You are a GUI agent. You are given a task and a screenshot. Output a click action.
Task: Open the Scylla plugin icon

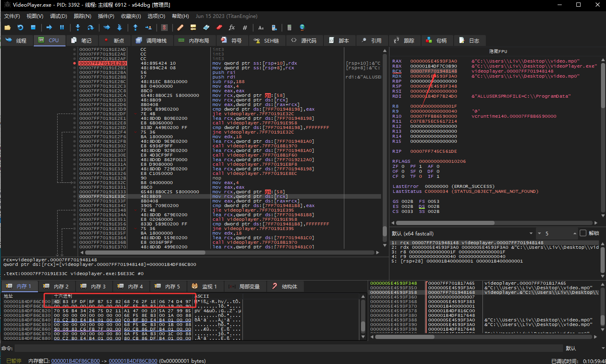(164, 28)
